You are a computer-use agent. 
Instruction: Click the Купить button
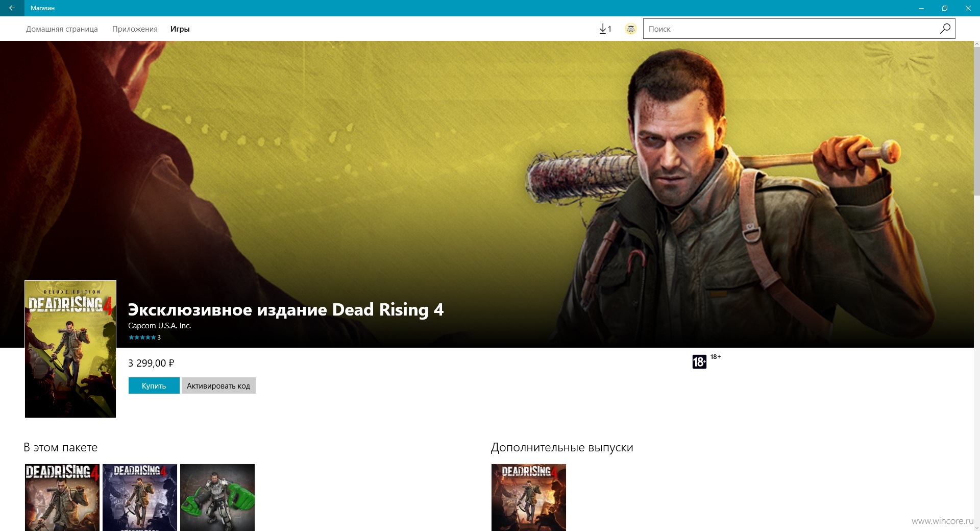[x=154, y=385]
